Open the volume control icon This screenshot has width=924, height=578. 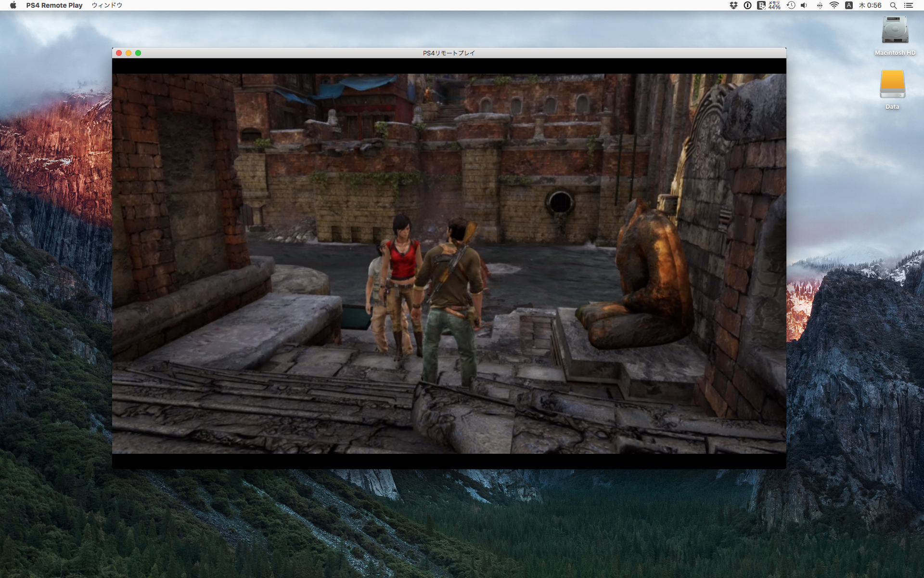point(804,5)
